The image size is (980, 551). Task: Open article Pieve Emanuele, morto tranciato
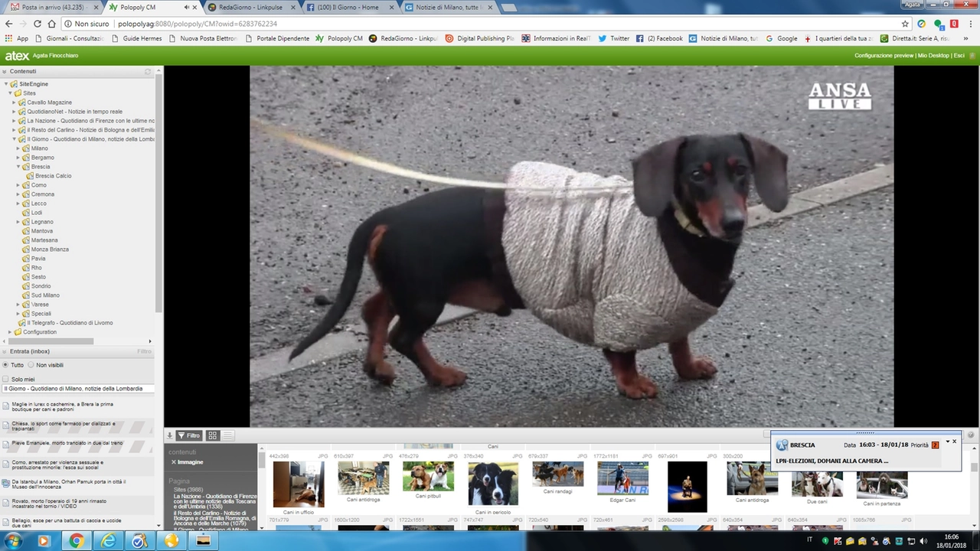67,443
